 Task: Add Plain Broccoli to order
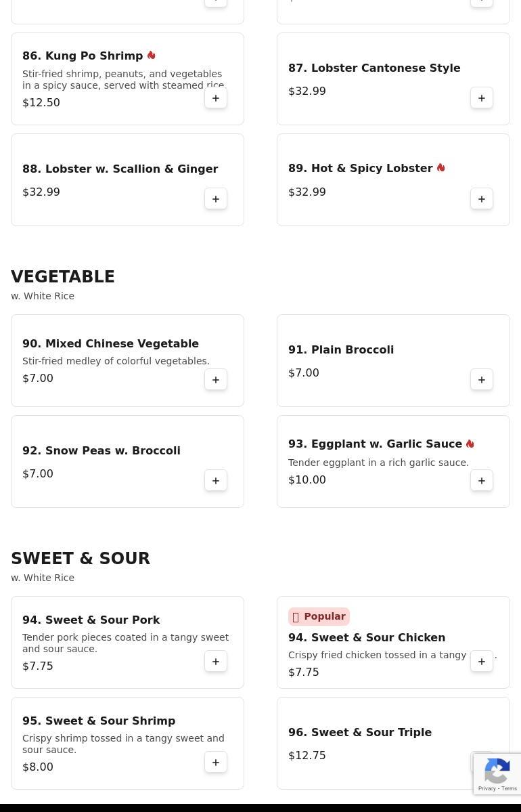(x=482, y=380)
